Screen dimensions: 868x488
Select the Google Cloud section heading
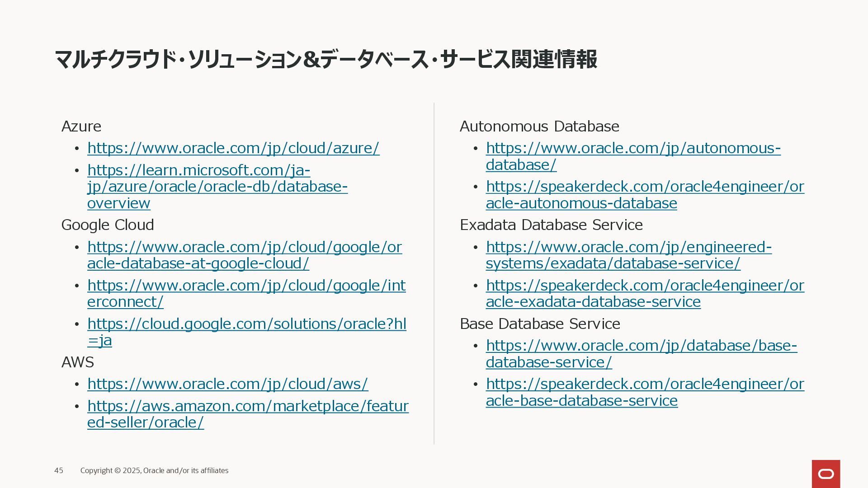pyautogui.click(x=108, y=225)
